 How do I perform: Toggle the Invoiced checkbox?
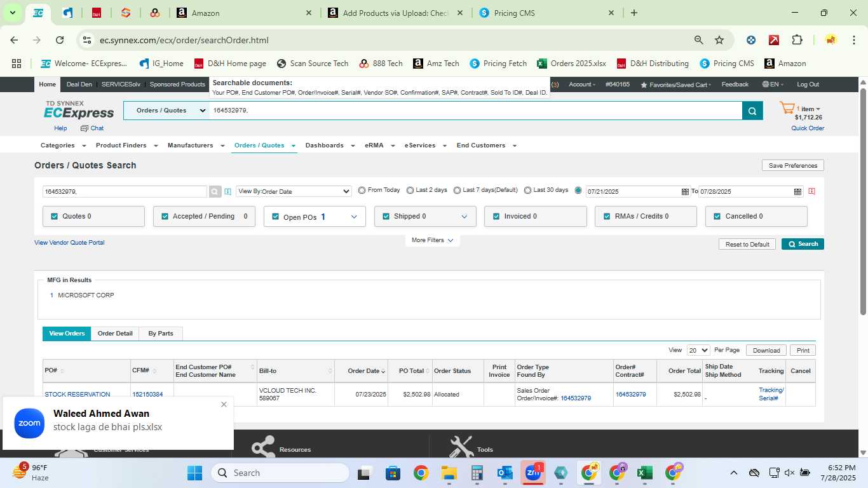tap(496, 216)
